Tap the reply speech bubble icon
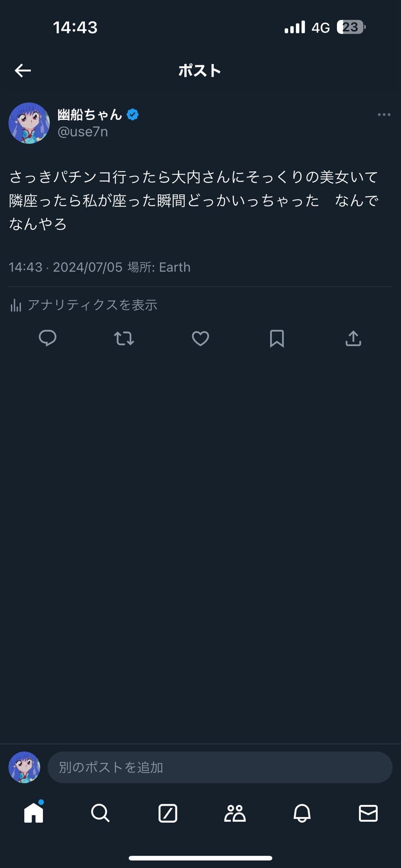 (x=48, y=338)
